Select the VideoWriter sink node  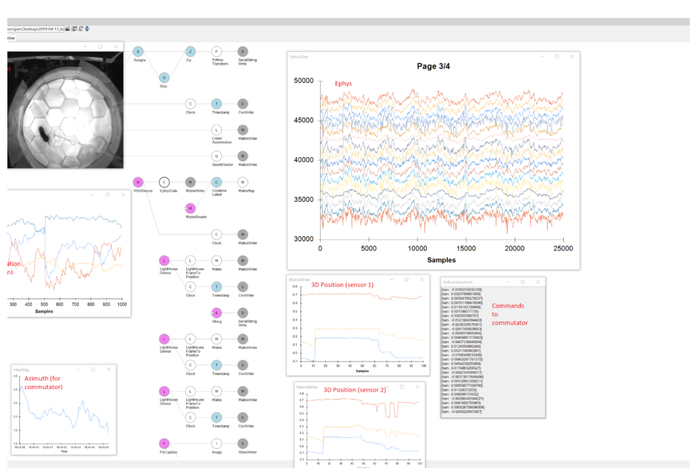coord(242,444)
